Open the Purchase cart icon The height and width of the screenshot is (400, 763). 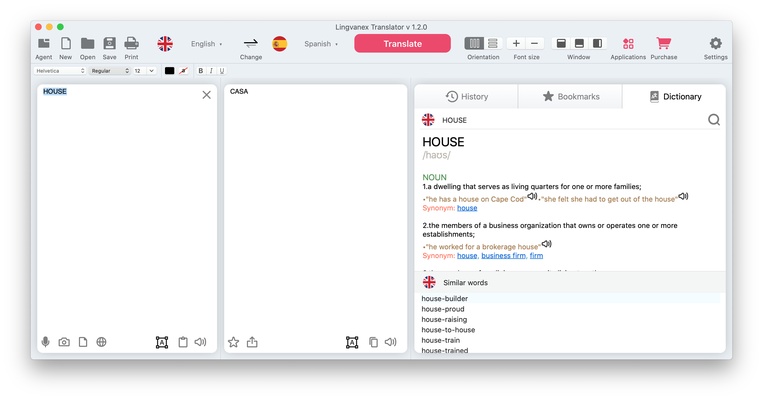point(663,43)
